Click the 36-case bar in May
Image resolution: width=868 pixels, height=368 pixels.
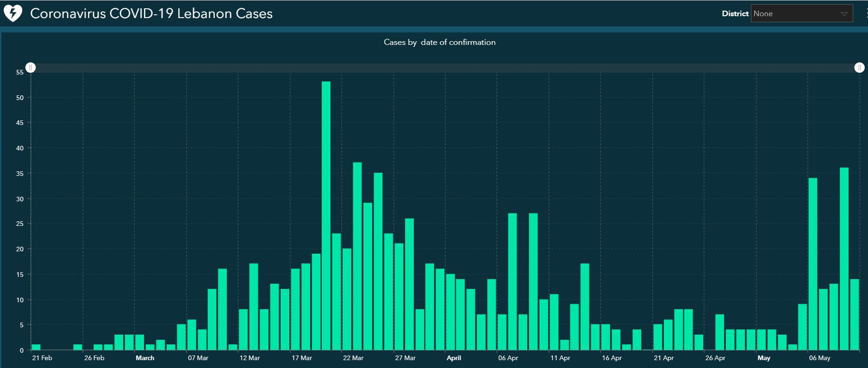coord(844,258)
